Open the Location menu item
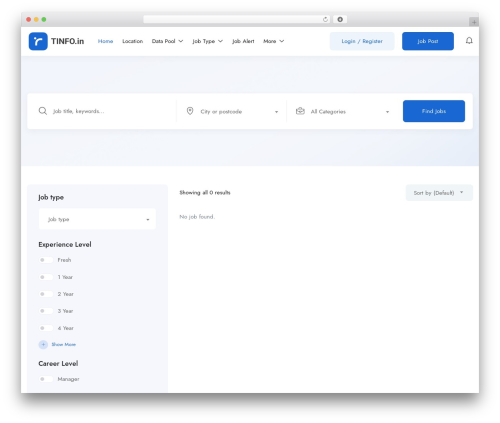 pos(132,41)
